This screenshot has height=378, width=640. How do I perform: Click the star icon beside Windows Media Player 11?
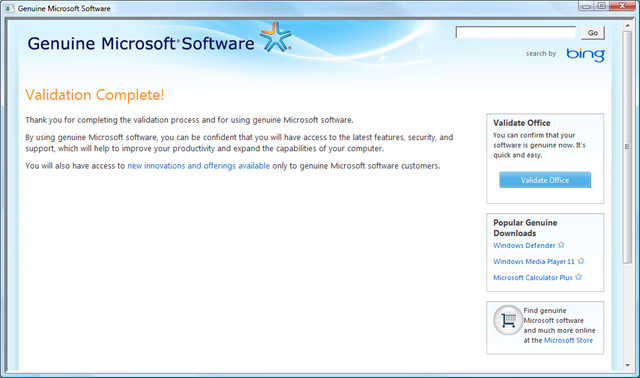pyautogui.click(x=581, y=260)
